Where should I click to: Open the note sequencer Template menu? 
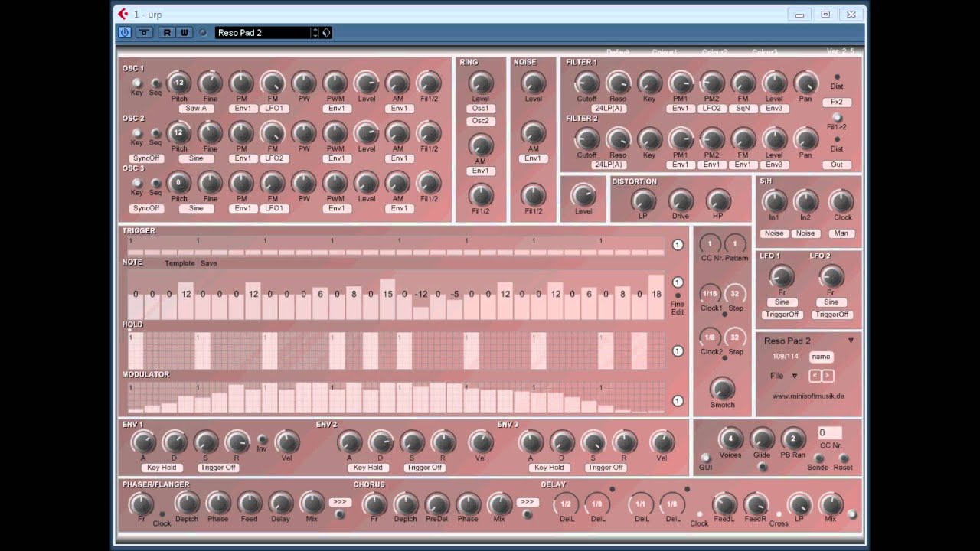pyautogui.click(x=180, y=263)
